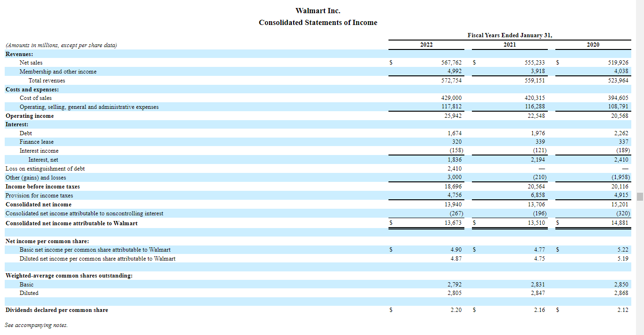Click membership income value 4,992

[x=454, y=72]
